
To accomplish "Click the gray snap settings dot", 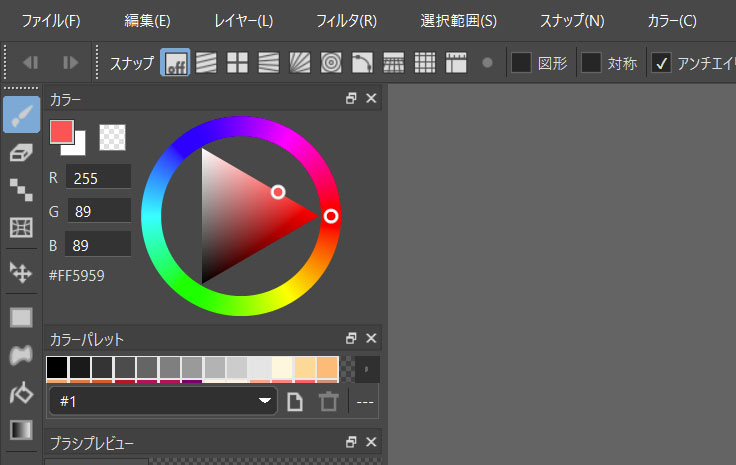I will (x=487, y=62).
